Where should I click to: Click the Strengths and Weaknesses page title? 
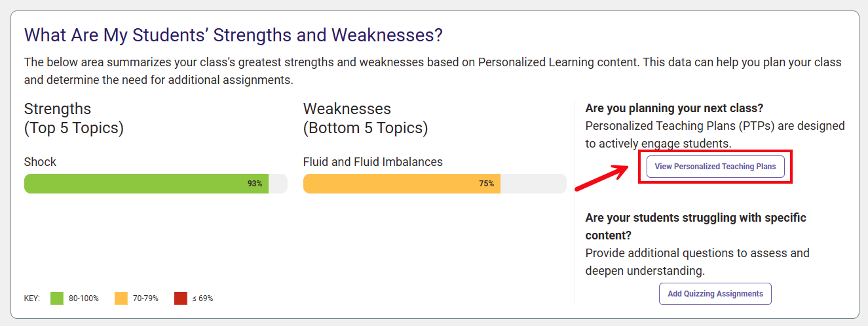click(233, 35)
